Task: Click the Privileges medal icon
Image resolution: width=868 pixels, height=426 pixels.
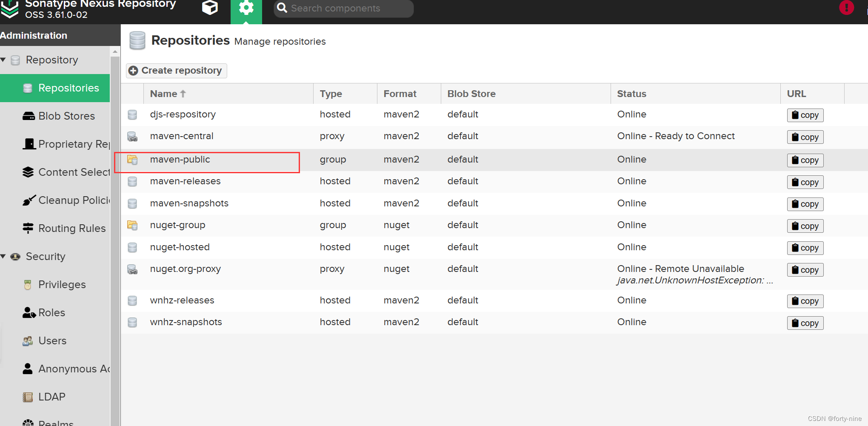Action: pos(28,285)
